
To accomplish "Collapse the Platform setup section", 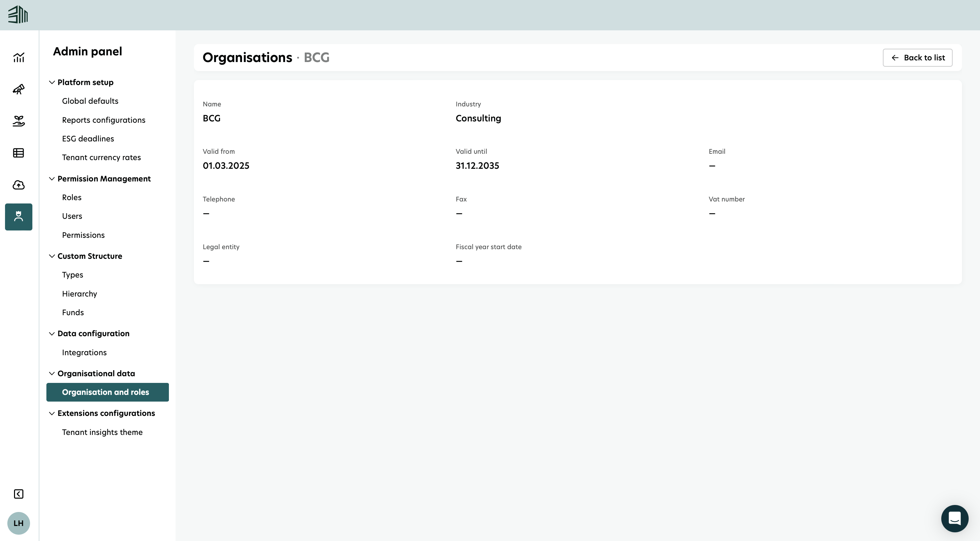I will point(52,82).
